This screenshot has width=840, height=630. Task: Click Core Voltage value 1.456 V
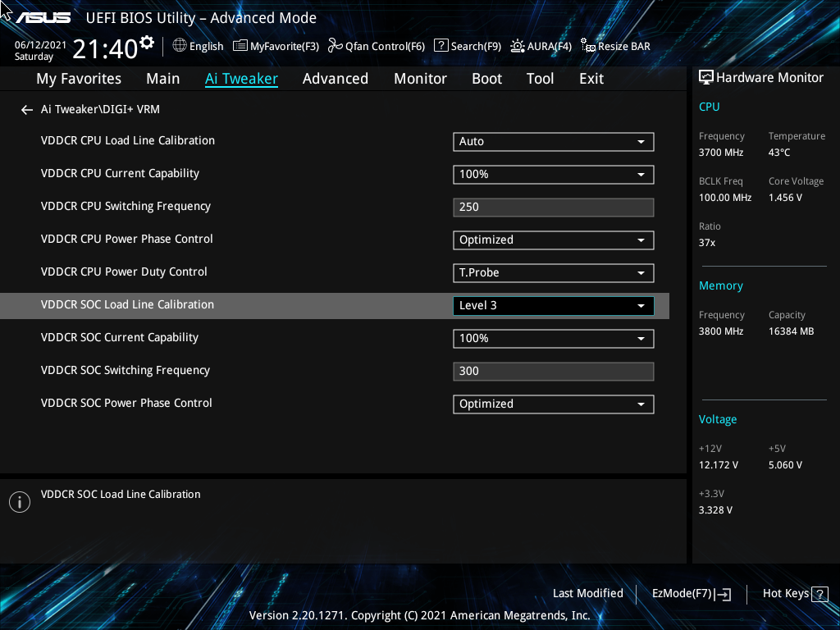785,198
